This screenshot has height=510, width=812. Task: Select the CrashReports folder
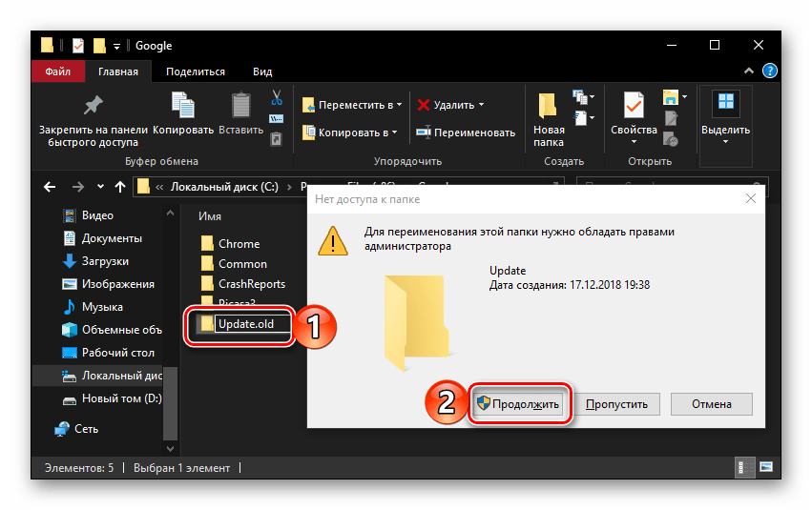[243, 284]
